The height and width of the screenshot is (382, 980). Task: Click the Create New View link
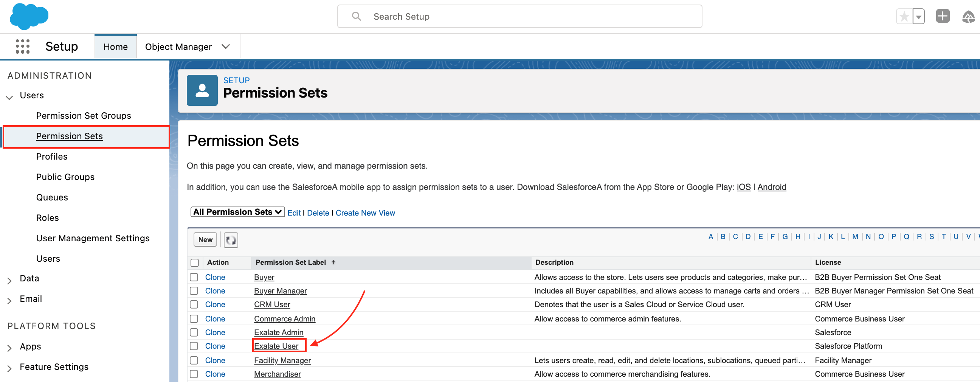(365, 213)
